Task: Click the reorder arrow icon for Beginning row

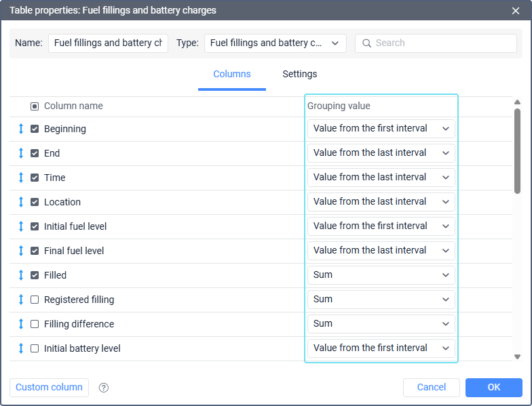Action: click(x=21, y=129)
